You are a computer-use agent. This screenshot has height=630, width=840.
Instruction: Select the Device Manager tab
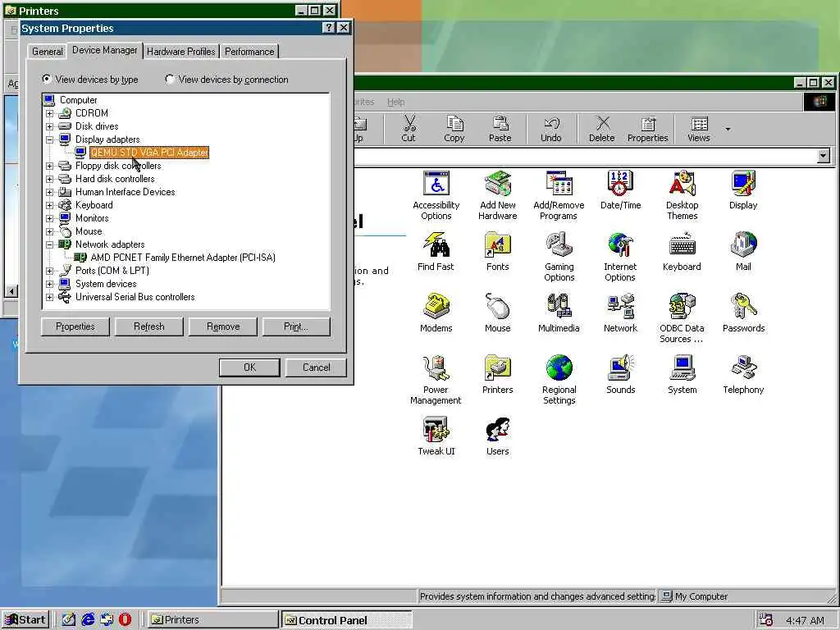[x=104, y=50]
